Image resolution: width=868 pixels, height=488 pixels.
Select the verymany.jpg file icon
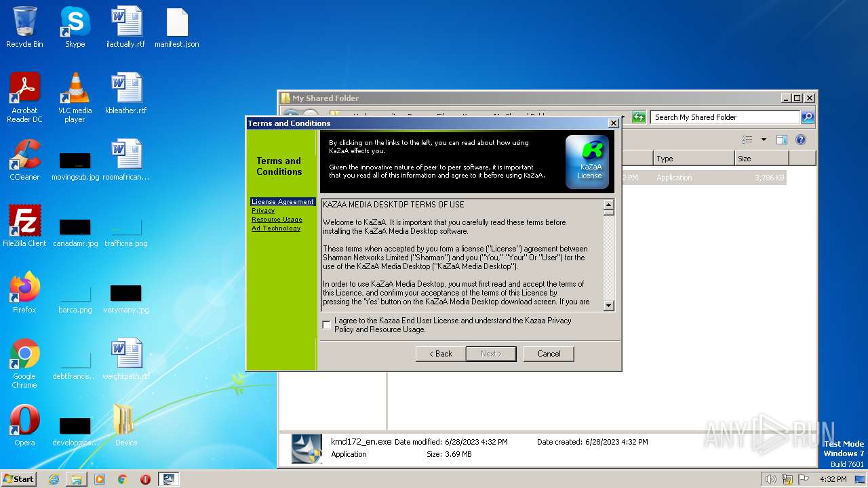(x=126, y=298)
